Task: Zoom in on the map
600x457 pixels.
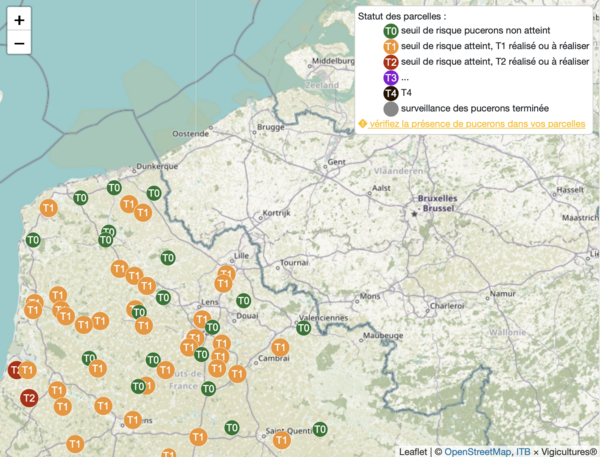Action: point(19,20)
